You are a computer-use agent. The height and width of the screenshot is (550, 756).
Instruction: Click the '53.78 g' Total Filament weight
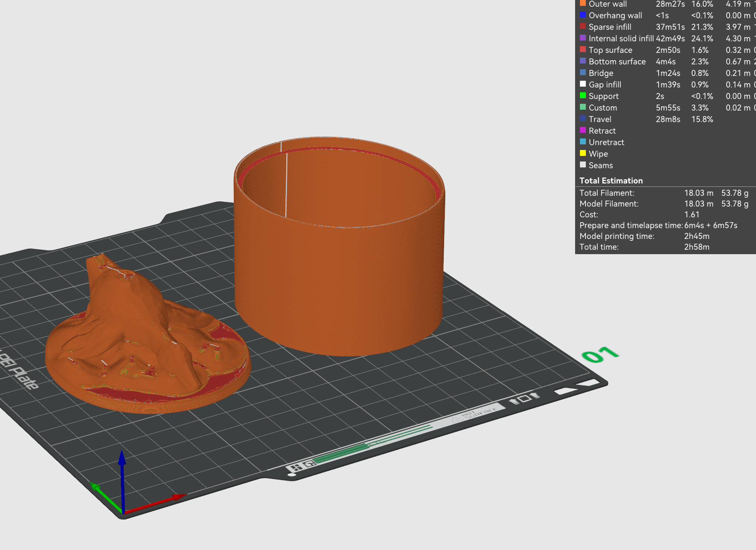(x=734, y=193)
